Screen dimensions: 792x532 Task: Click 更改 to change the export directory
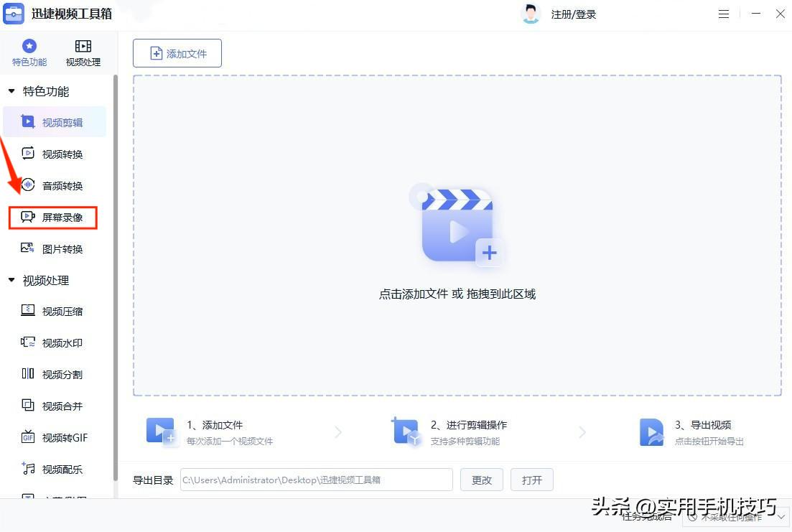pyautogui.click(x=481, y=480)
